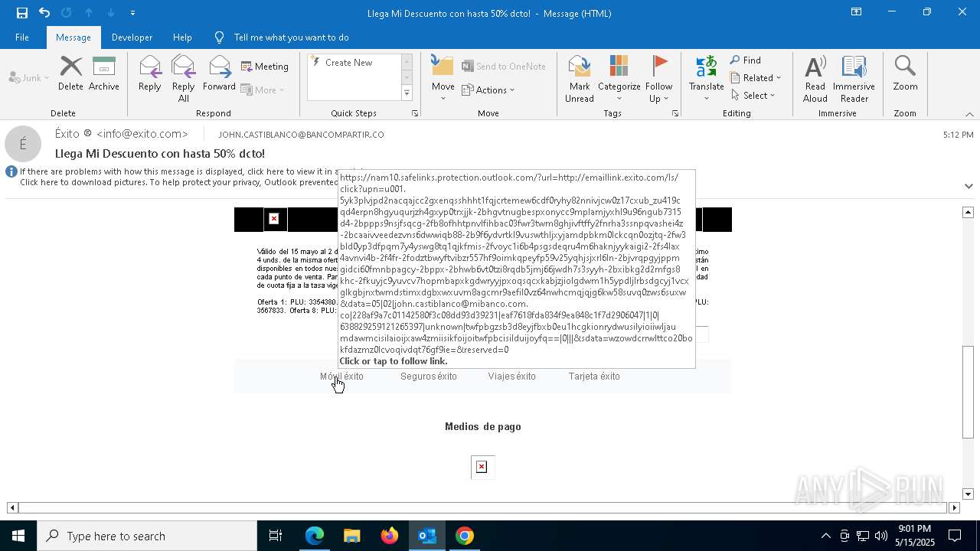
Task: Click the Follow Up flag
Action: (658, 79)
